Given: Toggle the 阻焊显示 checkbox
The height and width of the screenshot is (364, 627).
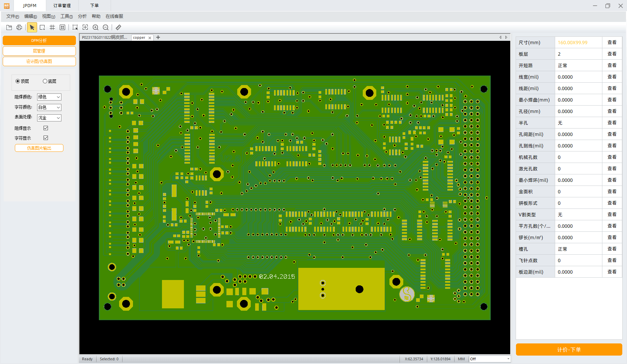Looking at the screenshot, I should 46,128.
